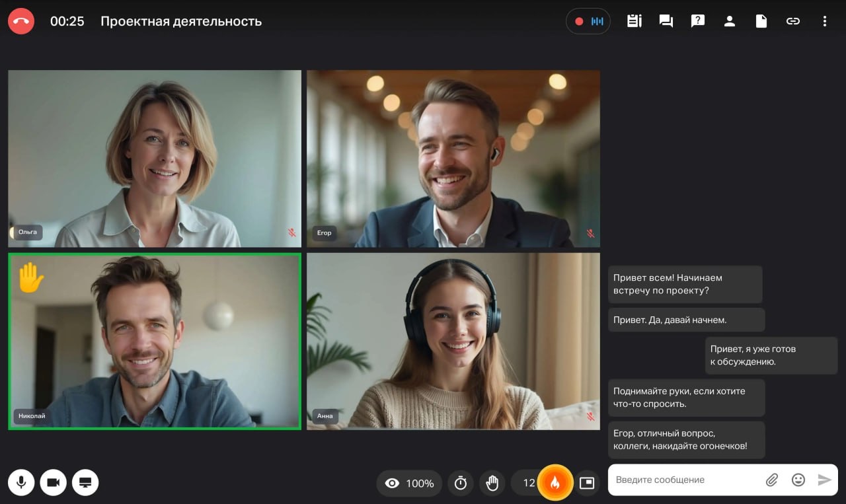This screenshot has height=504, width=846.
Task: Open the emoji picker smiley icon
Action: [798, 480]
